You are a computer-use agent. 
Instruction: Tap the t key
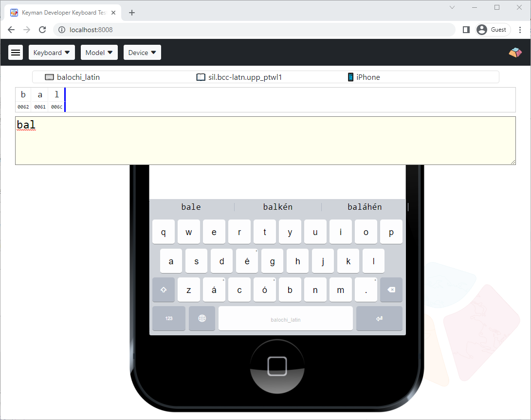coord(265,232)
